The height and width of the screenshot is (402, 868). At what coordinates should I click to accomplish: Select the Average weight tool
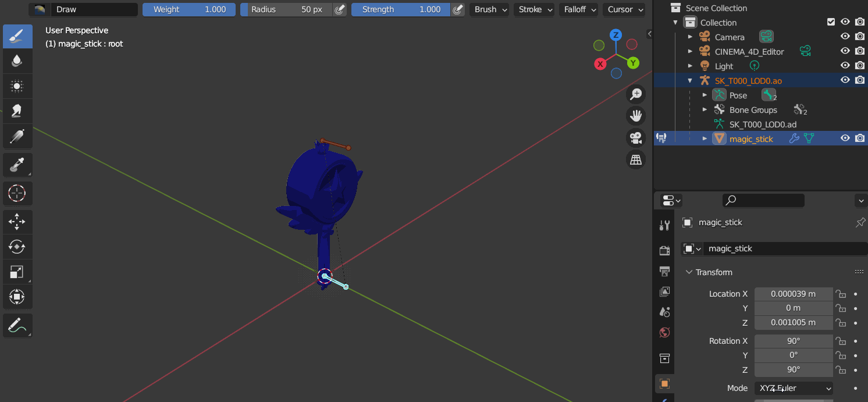[17, 86]
